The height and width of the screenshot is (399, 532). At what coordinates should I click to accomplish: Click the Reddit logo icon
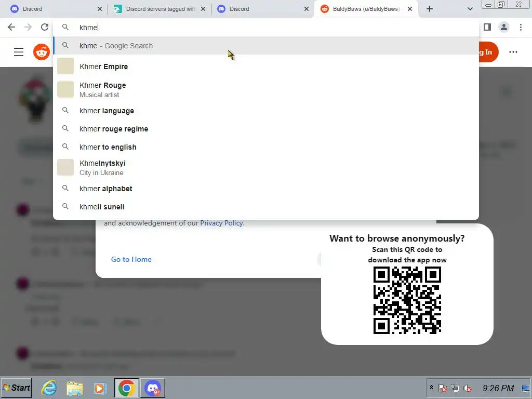pyautogui.click(x=42, y=52)
